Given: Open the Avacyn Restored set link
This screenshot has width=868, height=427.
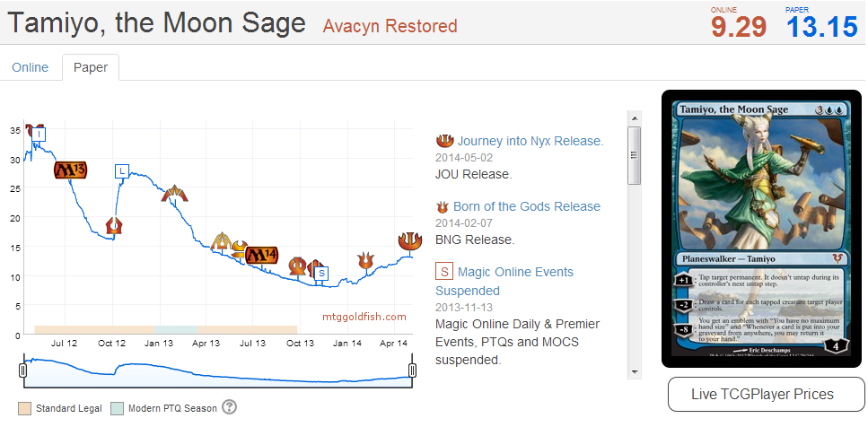Looking at the screenshot, I should click(390, 26).
